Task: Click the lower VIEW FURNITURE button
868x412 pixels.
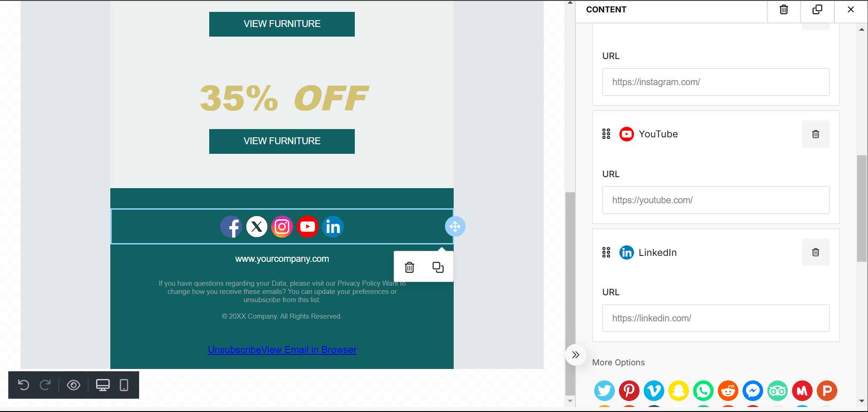Action: click(x=282, y=141)
